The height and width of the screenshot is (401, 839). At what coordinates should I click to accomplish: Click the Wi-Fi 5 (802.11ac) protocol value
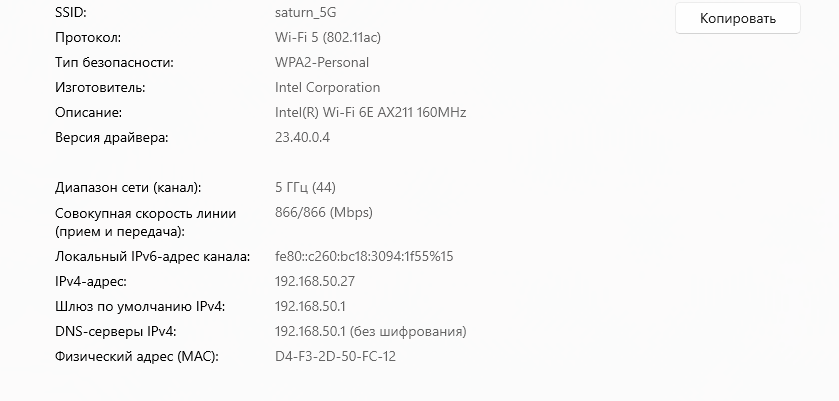click(328, 37)
